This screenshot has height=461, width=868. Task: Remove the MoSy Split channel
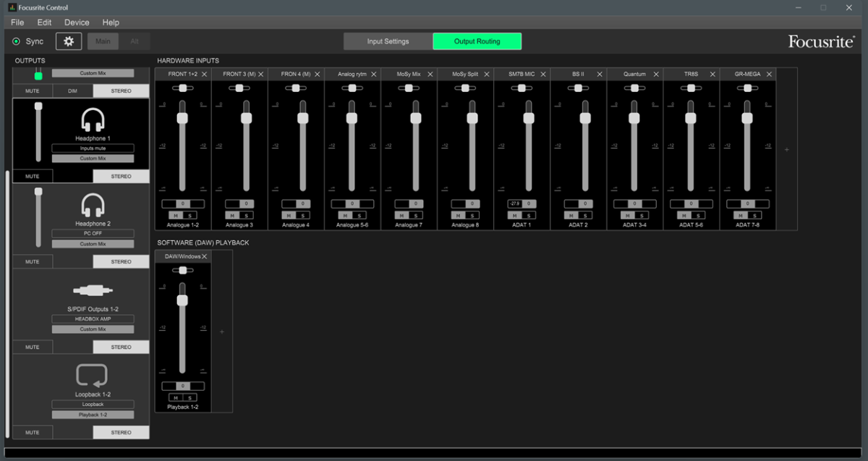[487, 74]
